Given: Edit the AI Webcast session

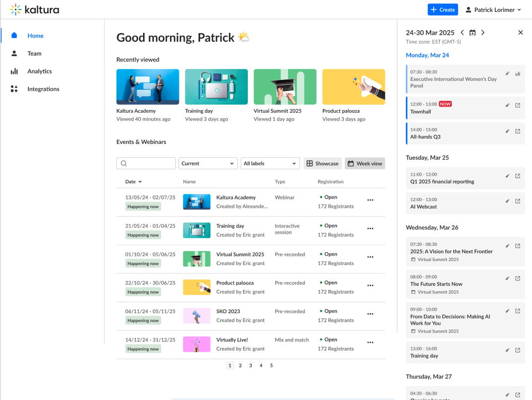Looking at the screenshot, I should 507,201.
